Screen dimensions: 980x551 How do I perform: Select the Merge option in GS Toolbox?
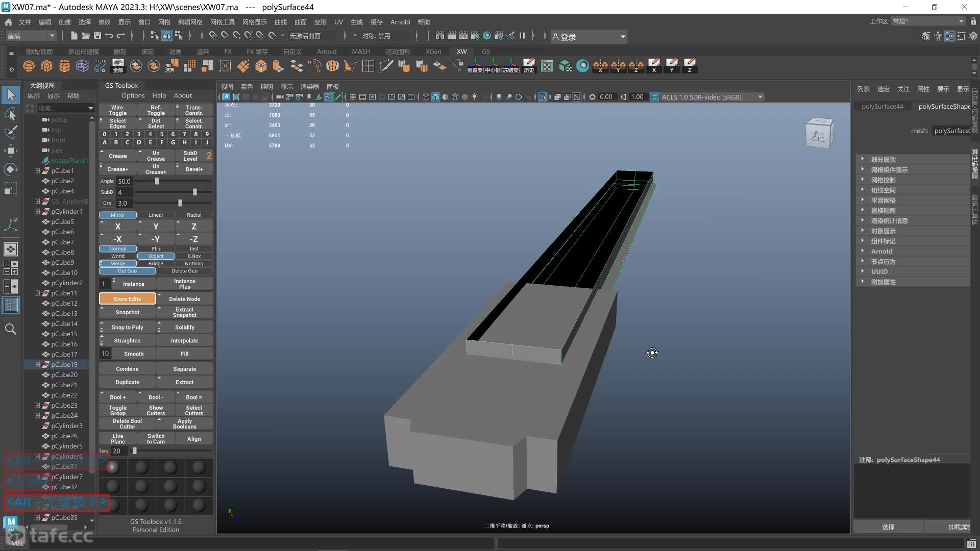[117, 263]
